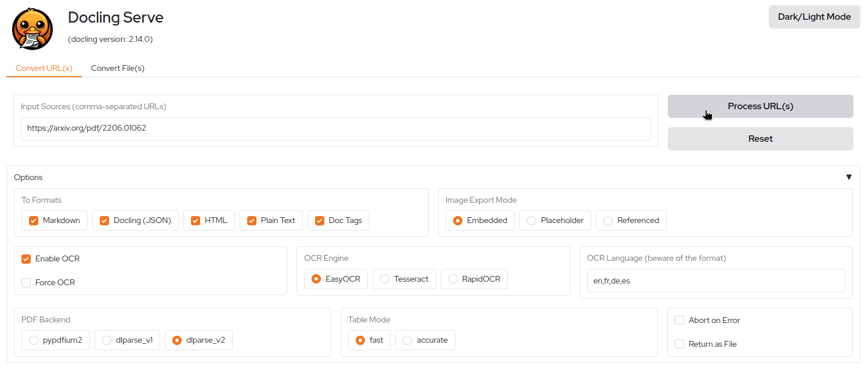
Task: Switch to the Convert File(s) tab
Action: [x=117, y=68]
